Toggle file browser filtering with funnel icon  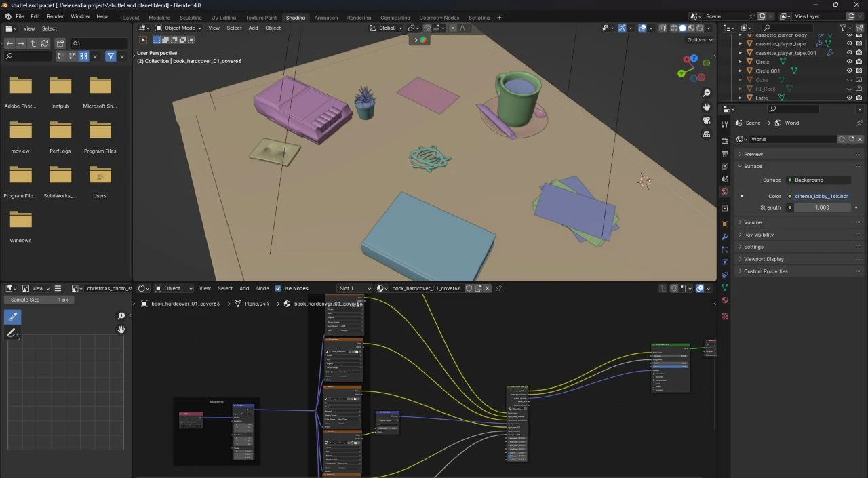click(111, 56)
